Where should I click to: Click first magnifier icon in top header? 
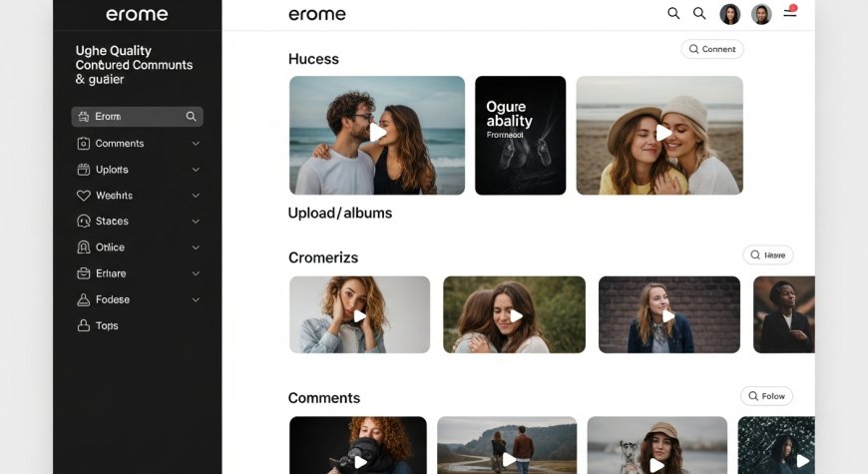673,13
